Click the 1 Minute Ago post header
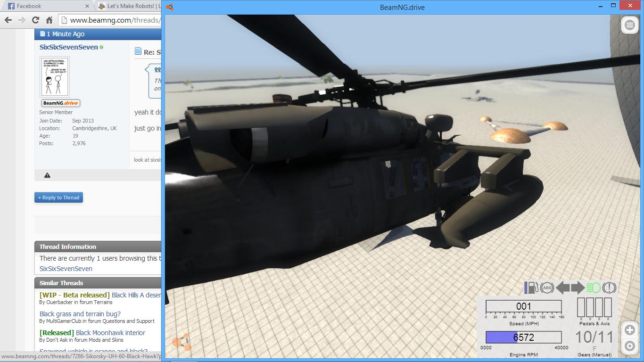Viewport: 644px width, 362px height. 66,34
